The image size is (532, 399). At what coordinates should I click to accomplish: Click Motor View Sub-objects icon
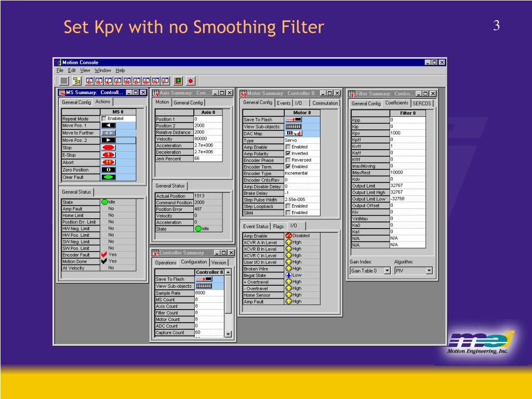[294, 126]
